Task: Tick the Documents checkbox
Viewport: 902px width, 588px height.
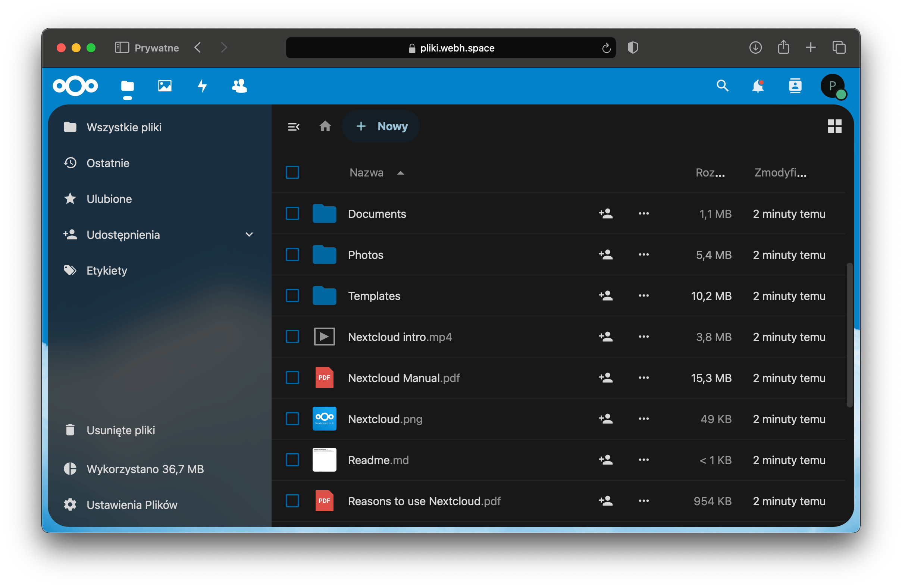Action: click(x=292, y=214)
